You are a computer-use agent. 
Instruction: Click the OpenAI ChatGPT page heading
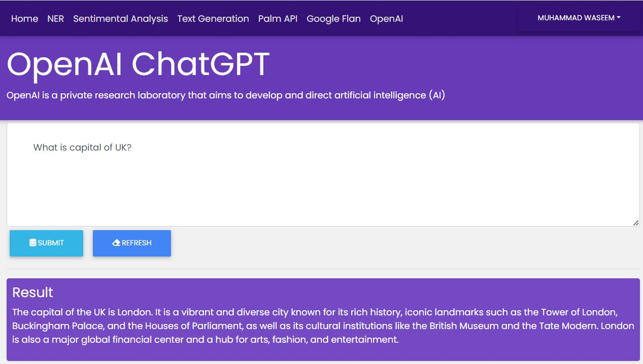(x=137, y=63)
